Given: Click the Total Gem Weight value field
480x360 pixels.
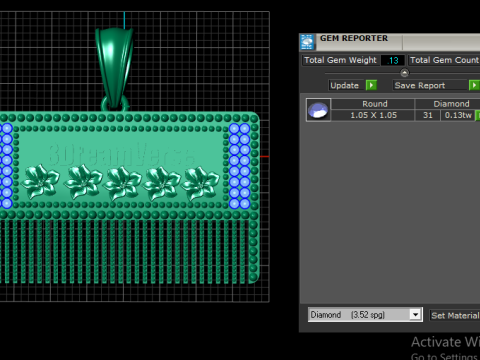Looking at the screenshot, I should [393, 60].
